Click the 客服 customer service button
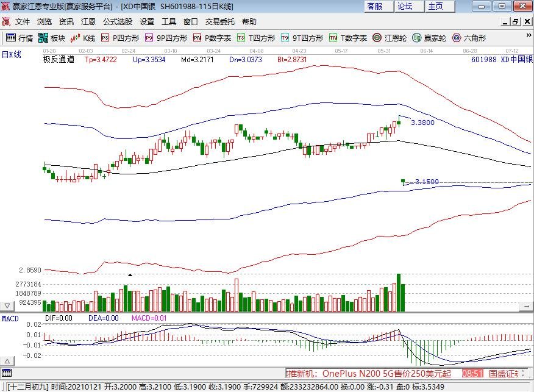Image resolution: width=534 pixels, height=392 pixels. 374,6
